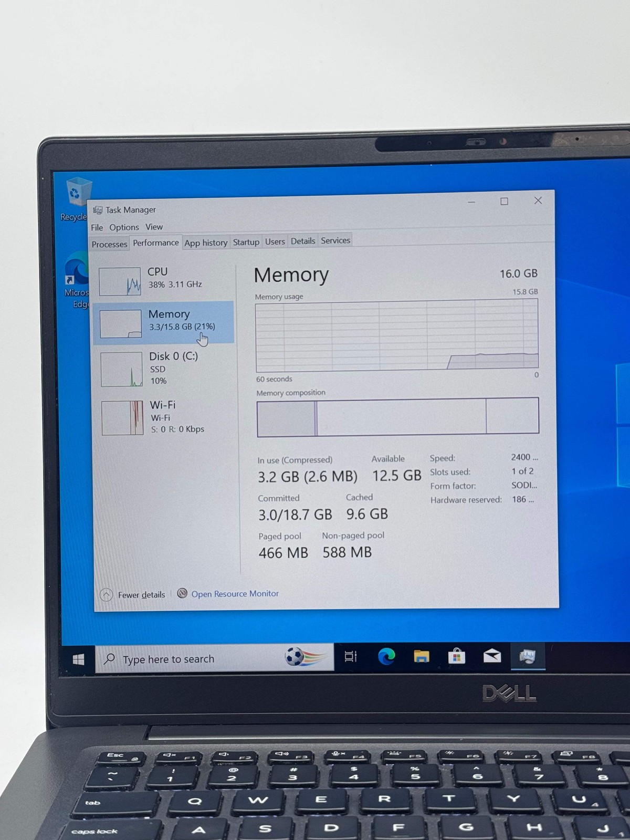The image size is (630, 840).
Task: Open the Mail app from the taskbar
Action: [x=492, y=656]
